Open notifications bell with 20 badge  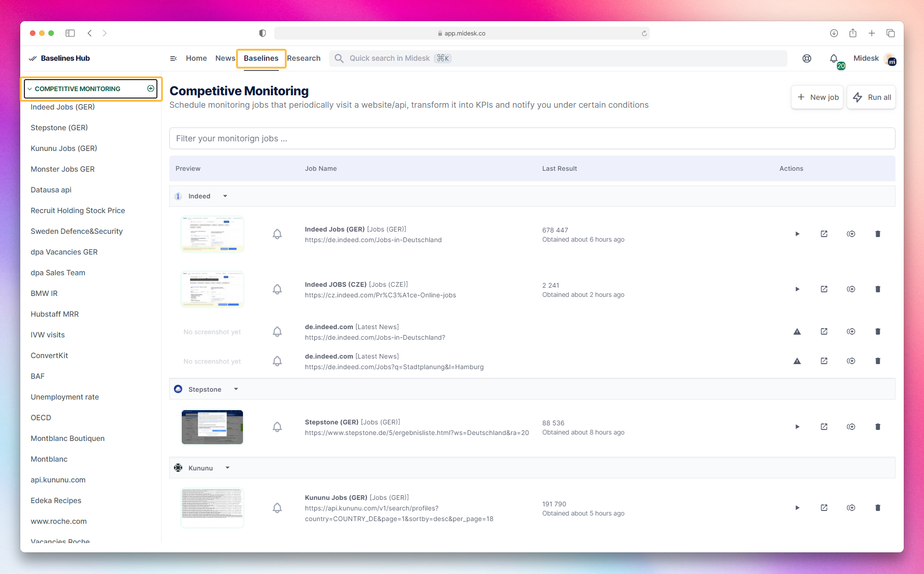pyautogui.click(x=834, y=59)
